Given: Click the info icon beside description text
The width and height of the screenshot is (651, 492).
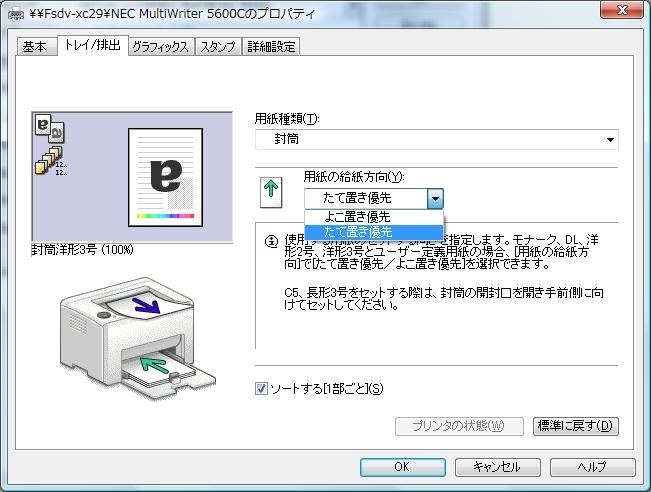Looking at the screenshot, I should coord(271,241).
